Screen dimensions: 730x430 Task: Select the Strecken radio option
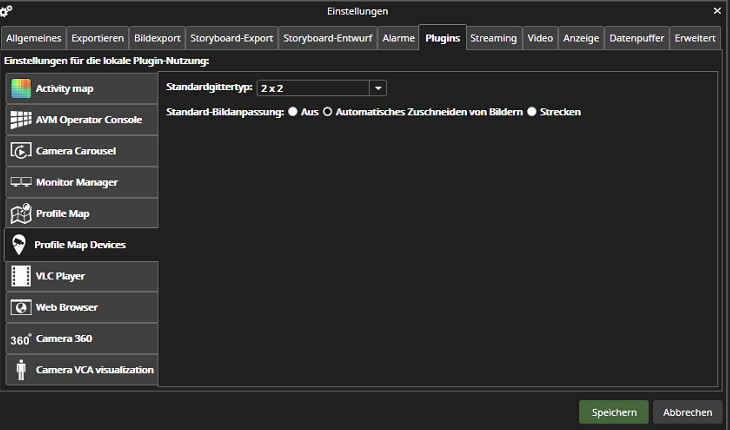point(532,112)
